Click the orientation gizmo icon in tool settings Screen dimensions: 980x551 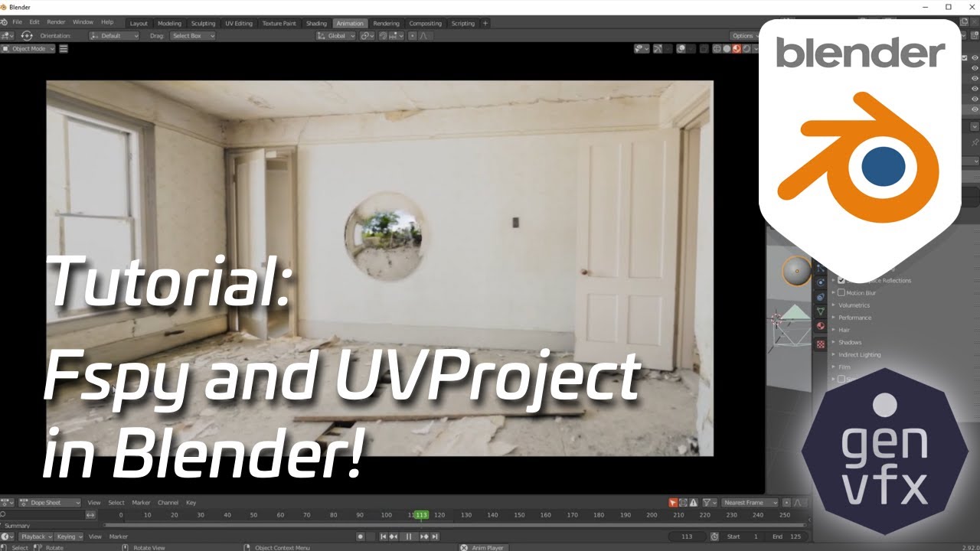[x=27, y=36]
